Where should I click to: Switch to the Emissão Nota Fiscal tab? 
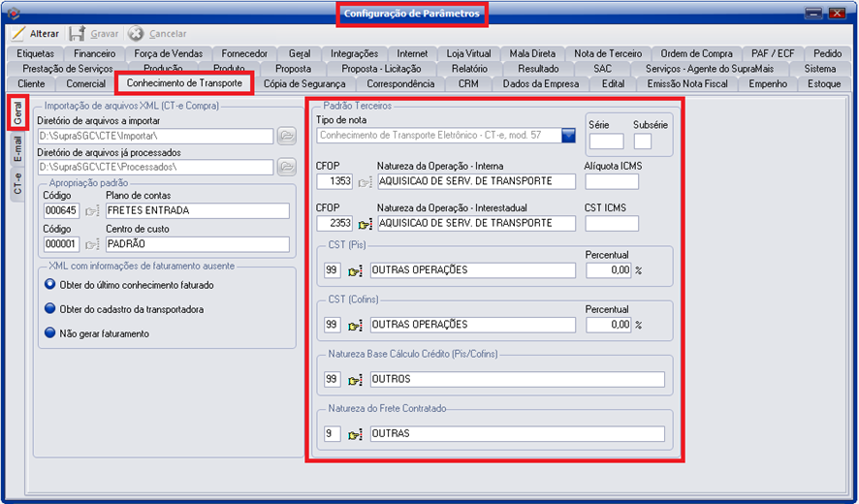[686, 84]
